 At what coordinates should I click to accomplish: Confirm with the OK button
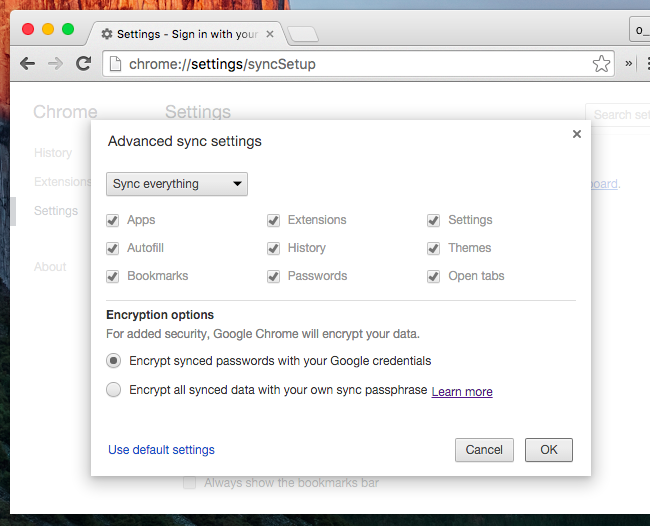tap(549, 450)
